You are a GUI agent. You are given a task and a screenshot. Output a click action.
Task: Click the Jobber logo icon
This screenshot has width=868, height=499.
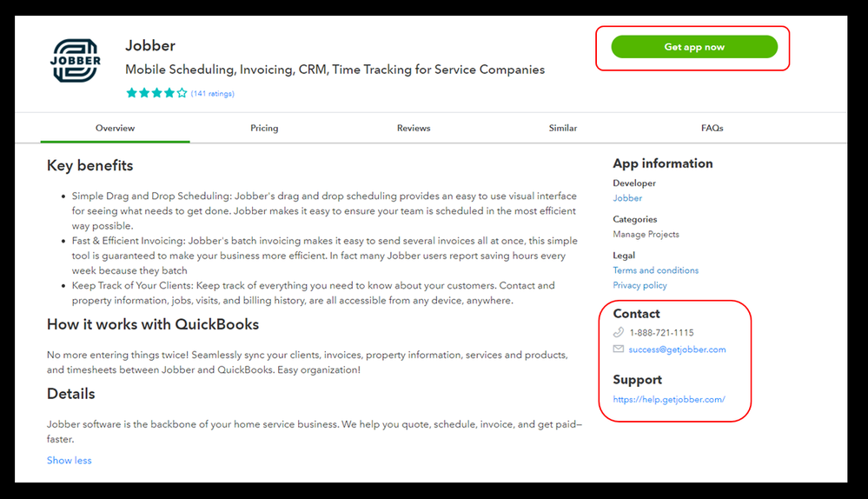[x=76, y=62]
